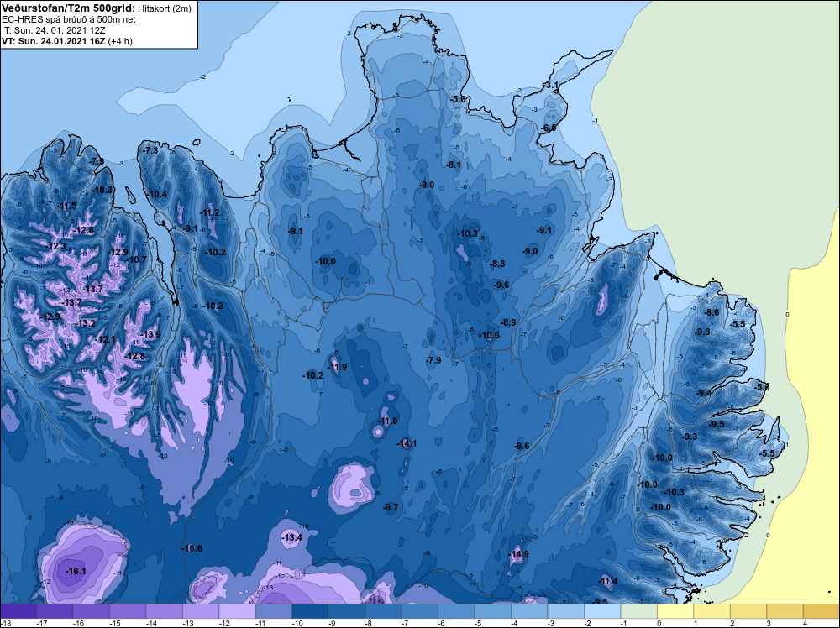Select the -11.9 temperature label
This screenshot has width=840, height=628.
click(x=337, y=367)
